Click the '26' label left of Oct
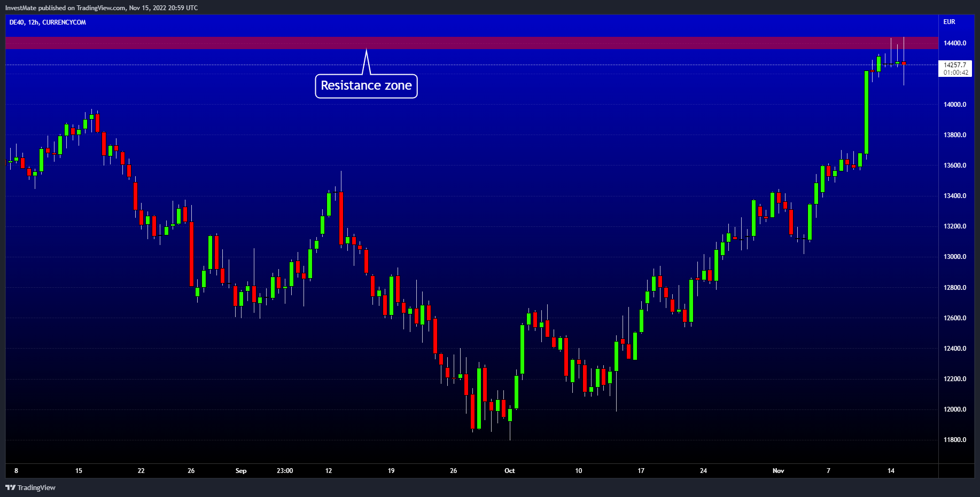980x497 pixels. (454, 471)
